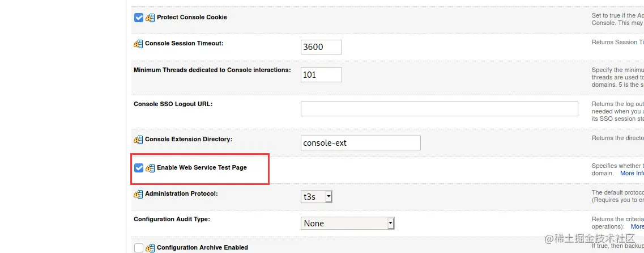644x253 pixels.
Task: Select the Configuration Archive Enabled label
Action: (202, 248)
